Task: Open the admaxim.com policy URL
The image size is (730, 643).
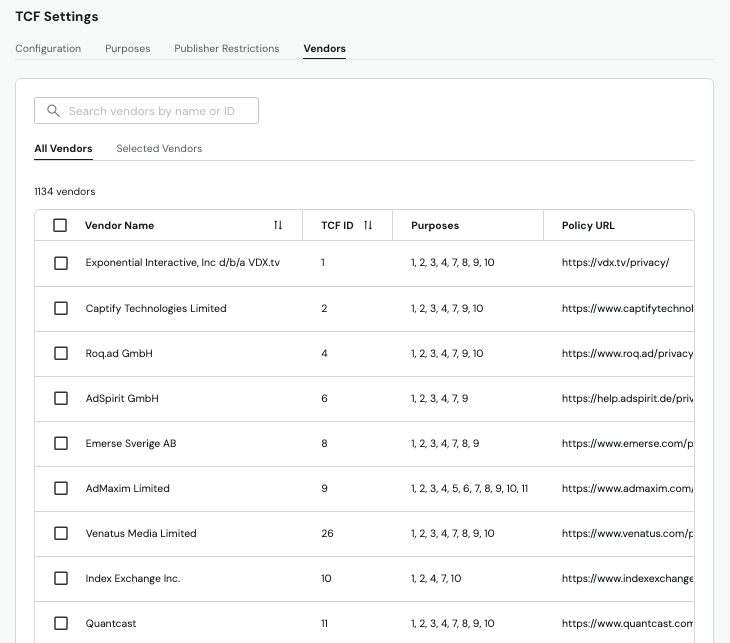Action: (628, 488)
